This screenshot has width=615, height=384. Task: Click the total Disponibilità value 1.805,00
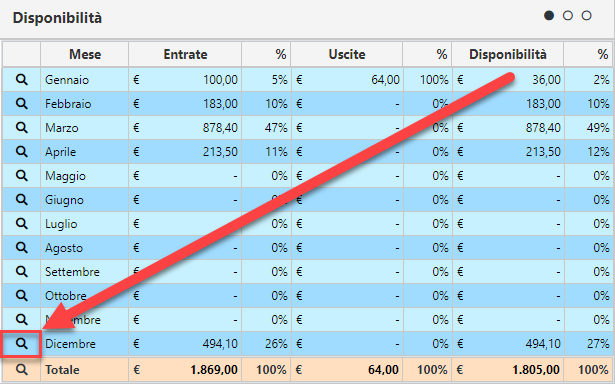[x=536, y=369]
